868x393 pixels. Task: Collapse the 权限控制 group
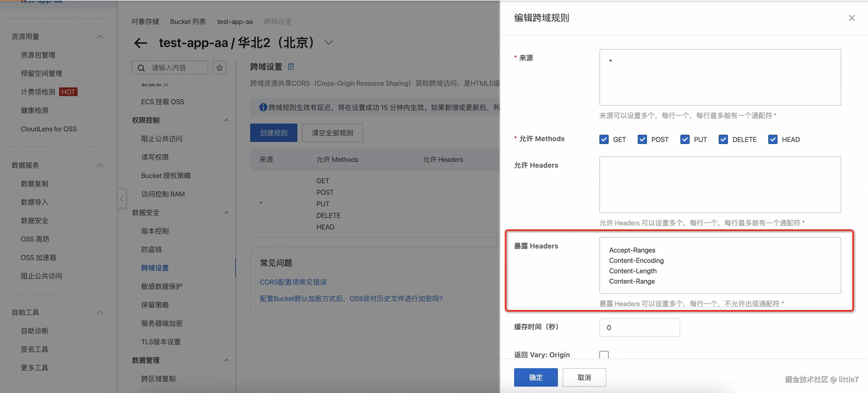[x=227, y=120]
